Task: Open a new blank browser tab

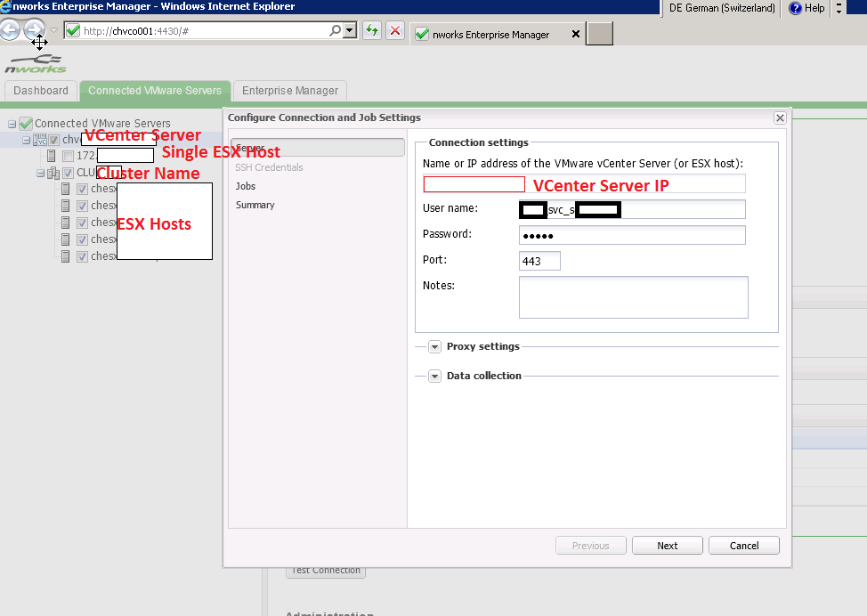Action: tap(599, 34)
